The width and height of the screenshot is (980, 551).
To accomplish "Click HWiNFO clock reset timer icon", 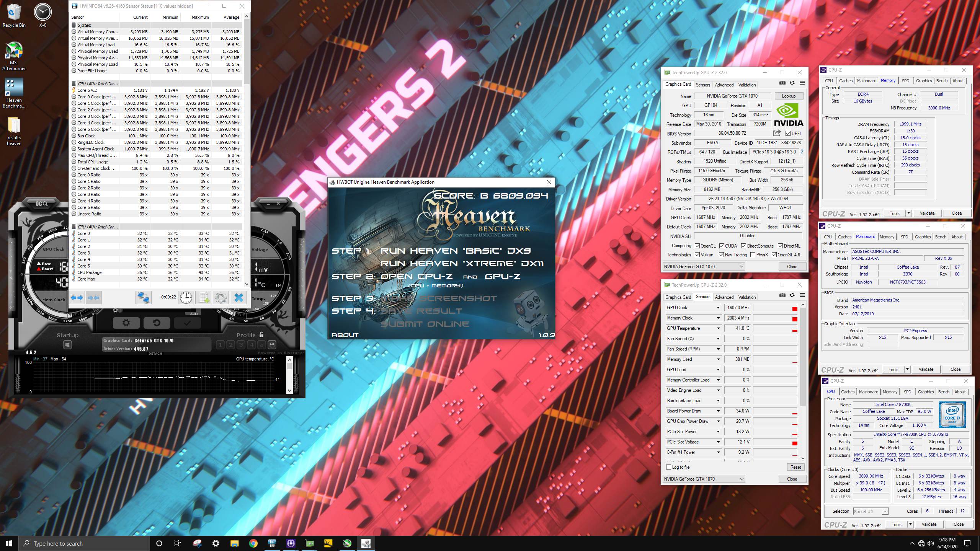I will (186, 298).
